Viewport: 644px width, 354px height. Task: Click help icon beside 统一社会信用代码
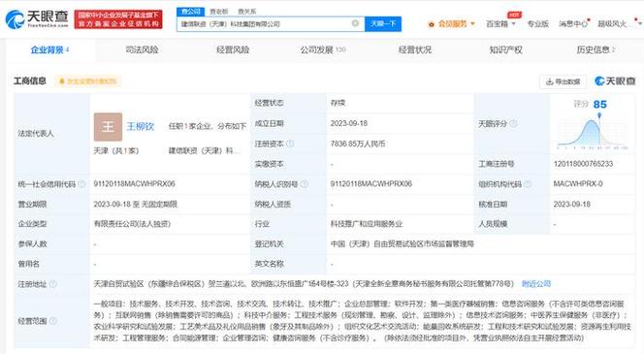point(81,184)
